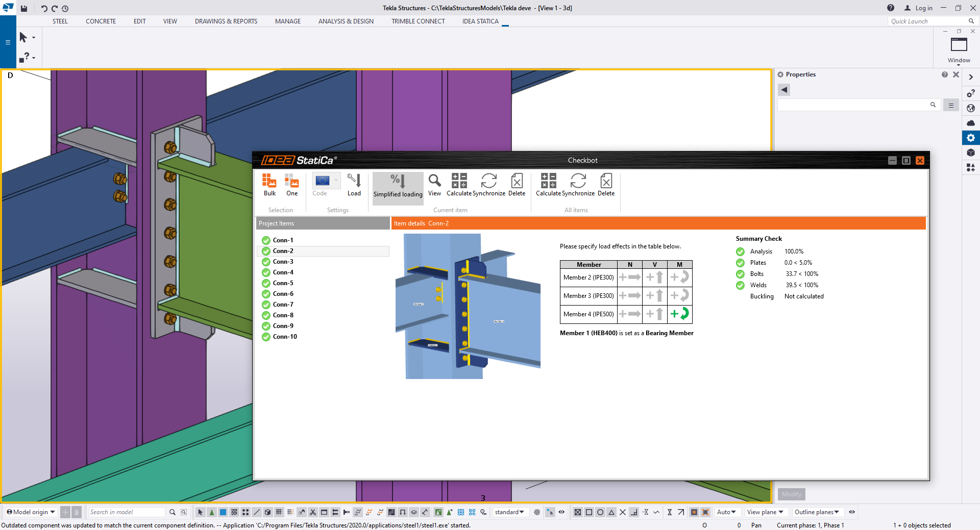Image resolution: width=980 pixels, height=530 pixels.
Task: Click the One selection icon in Checkbot
Action: pyautogui.click(x=291, y=185)
